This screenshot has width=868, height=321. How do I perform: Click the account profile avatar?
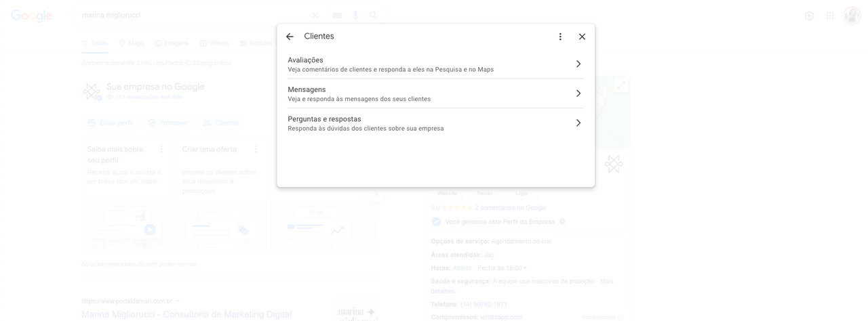pos(852,16)
